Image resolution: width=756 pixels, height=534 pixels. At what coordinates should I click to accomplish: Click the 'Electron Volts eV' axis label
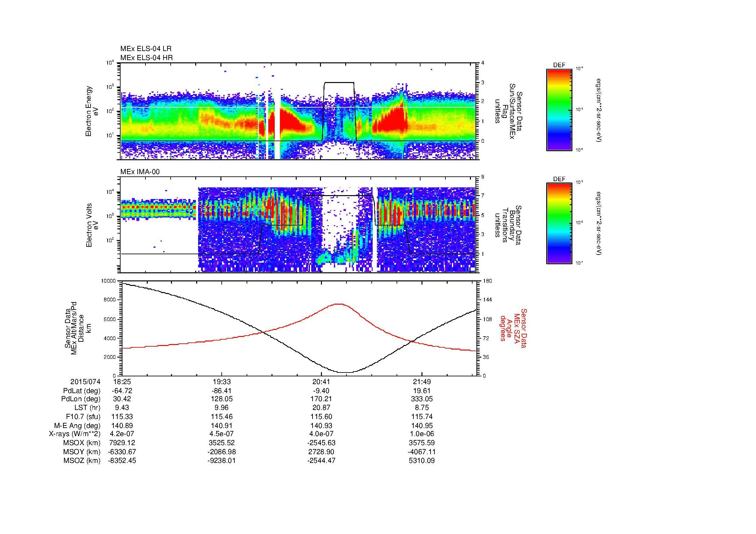(92, 225)
